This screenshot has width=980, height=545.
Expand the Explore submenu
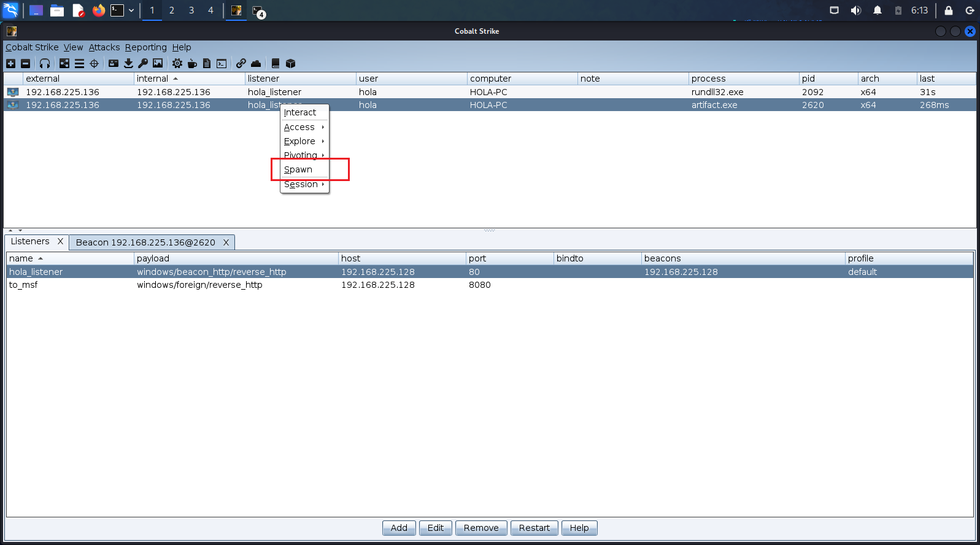tap(304, 141)
